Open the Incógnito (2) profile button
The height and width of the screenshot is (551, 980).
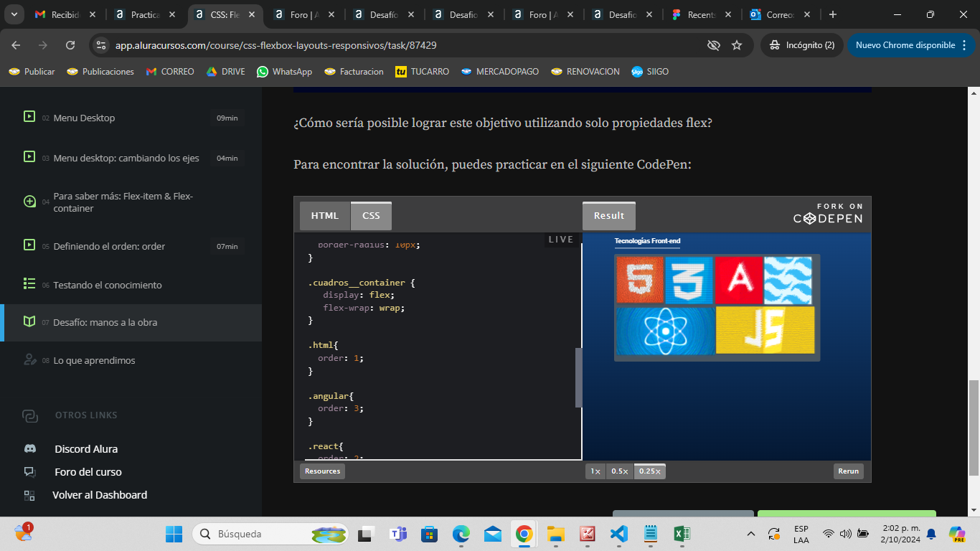pos(802,45)
